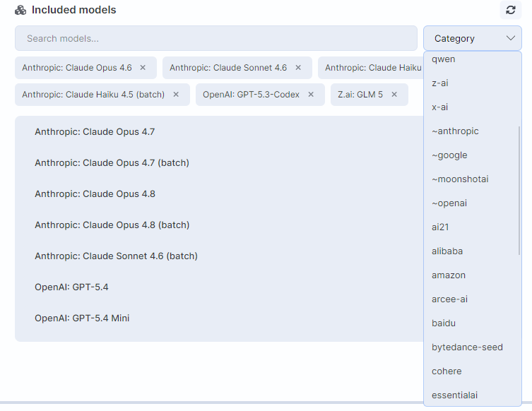
Task: Collapse the Category dropdown
Action: tap(472, 38)
